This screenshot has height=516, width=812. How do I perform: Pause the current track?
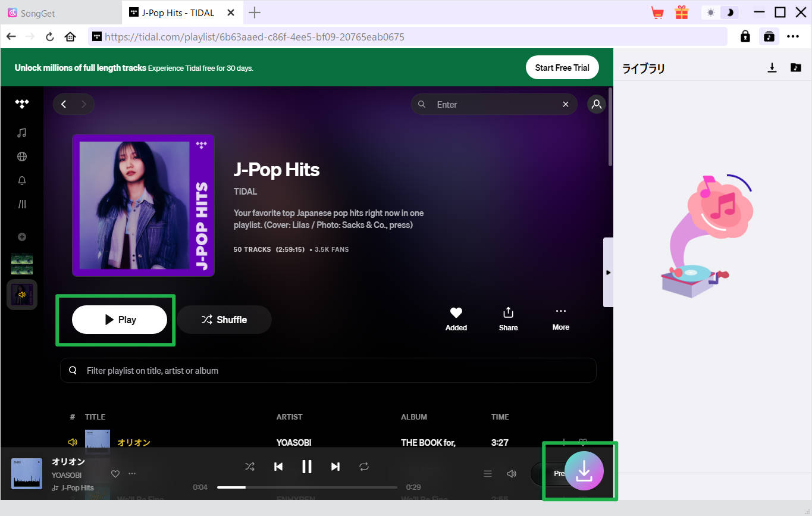coord(307,467)
